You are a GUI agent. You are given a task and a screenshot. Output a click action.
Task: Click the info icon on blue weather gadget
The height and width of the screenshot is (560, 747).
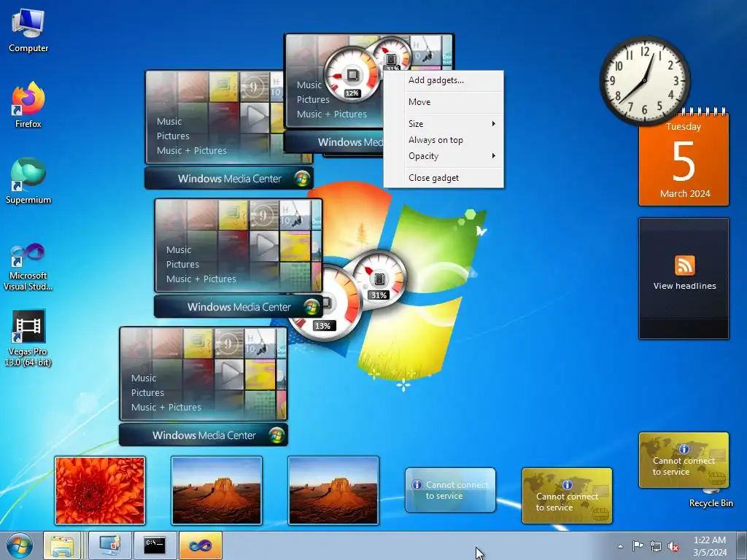point(417,485)
